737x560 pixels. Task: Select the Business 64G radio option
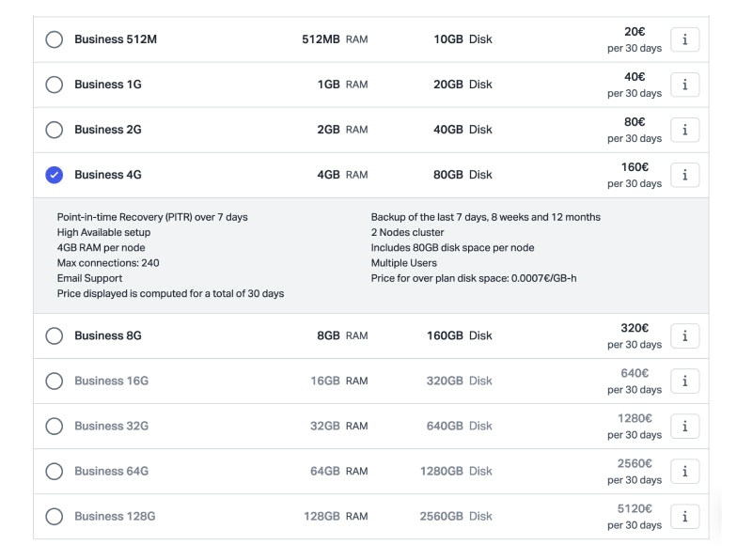pyautogui.click(x=55, y=471)
